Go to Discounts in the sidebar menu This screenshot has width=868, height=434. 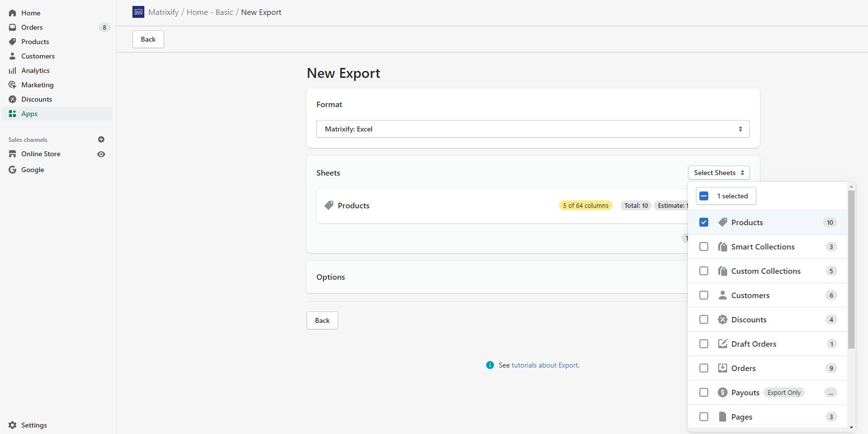point(36,99)
